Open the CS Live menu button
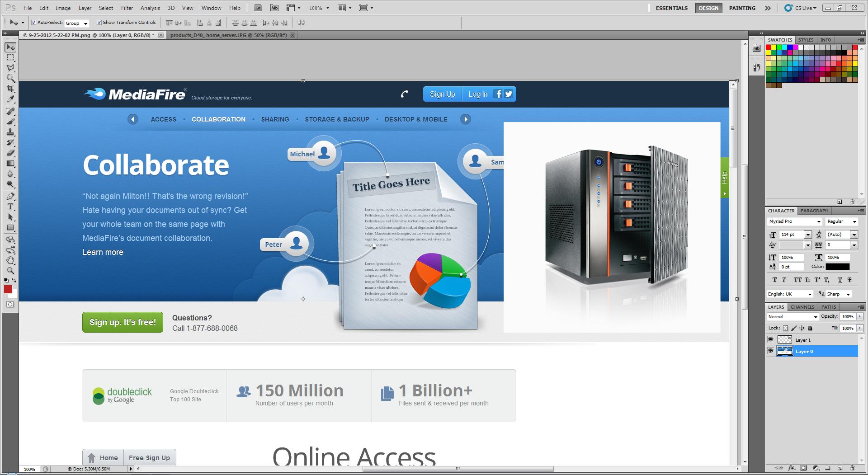Viewport: 868px width, 475px height. (801, 8)
